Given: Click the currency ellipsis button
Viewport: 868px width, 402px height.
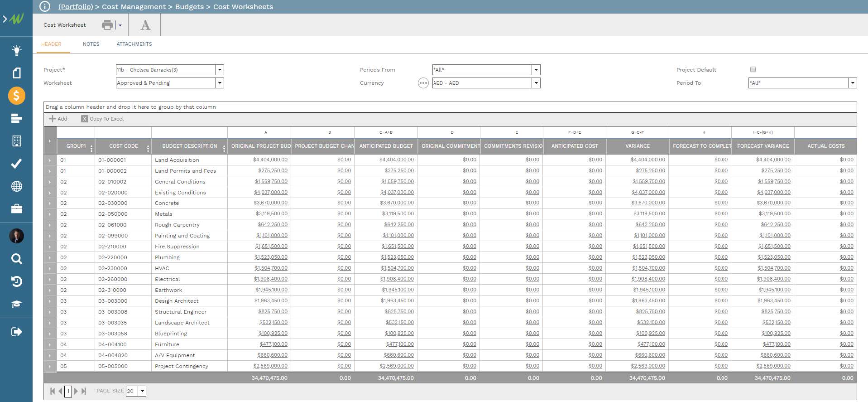Looking at the screenshot, I should tap(423, 83).
